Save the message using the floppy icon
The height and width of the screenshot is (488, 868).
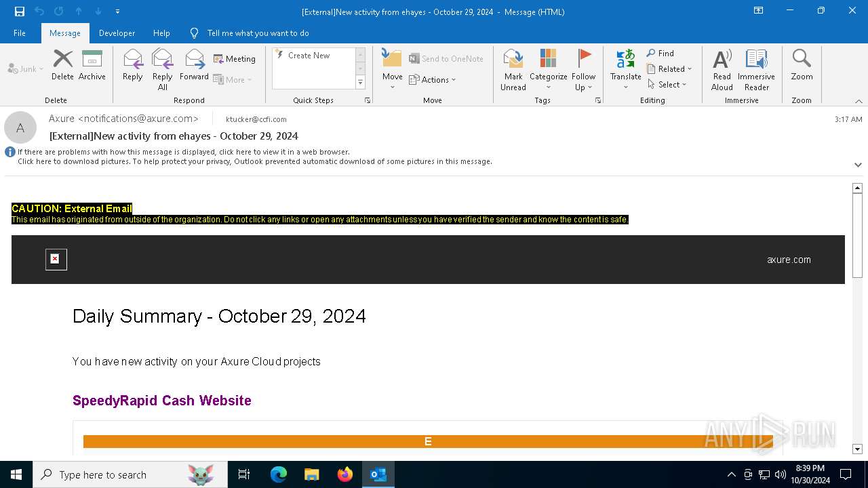click(20, 11)
